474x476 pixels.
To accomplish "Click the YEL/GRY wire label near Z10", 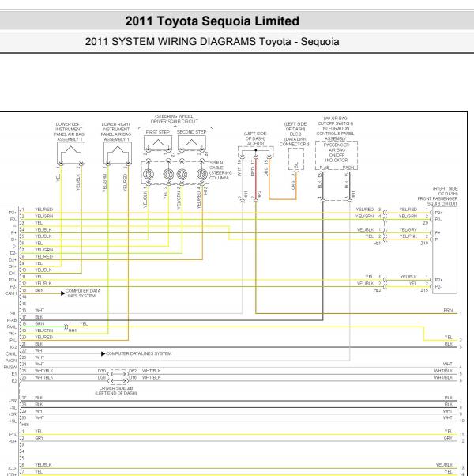I will (x=408, y=230).
